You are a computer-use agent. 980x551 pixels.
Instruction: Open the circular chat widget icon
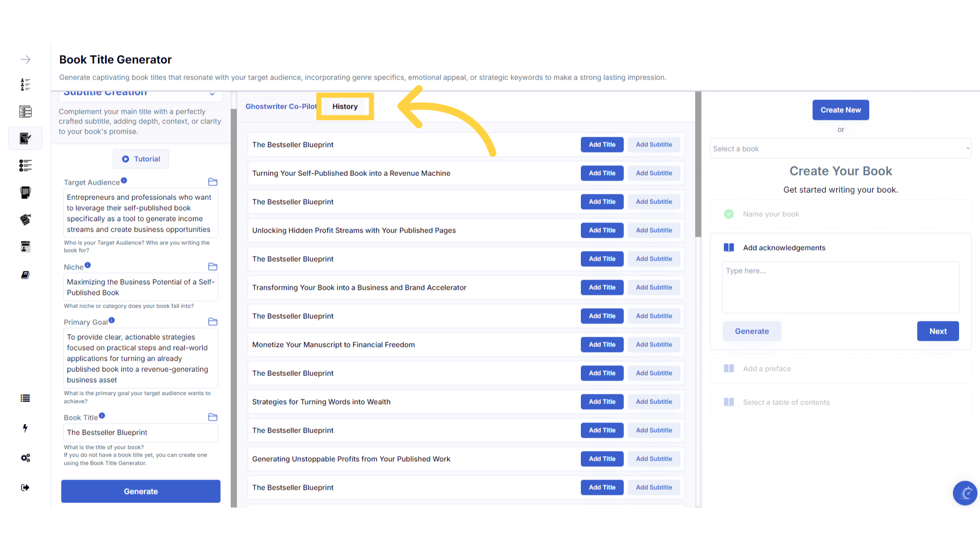coord(965,493)
